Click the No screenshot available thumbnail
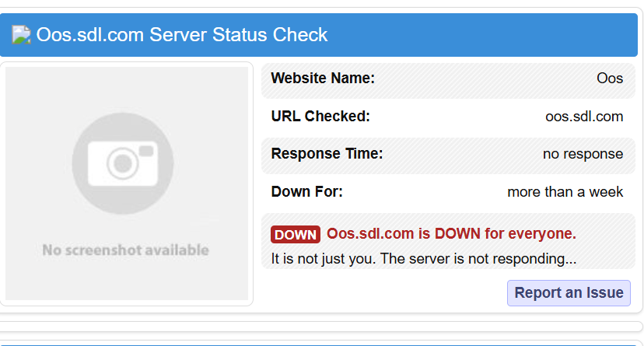Viewport: 644px width, 346px height. (127, 183)
